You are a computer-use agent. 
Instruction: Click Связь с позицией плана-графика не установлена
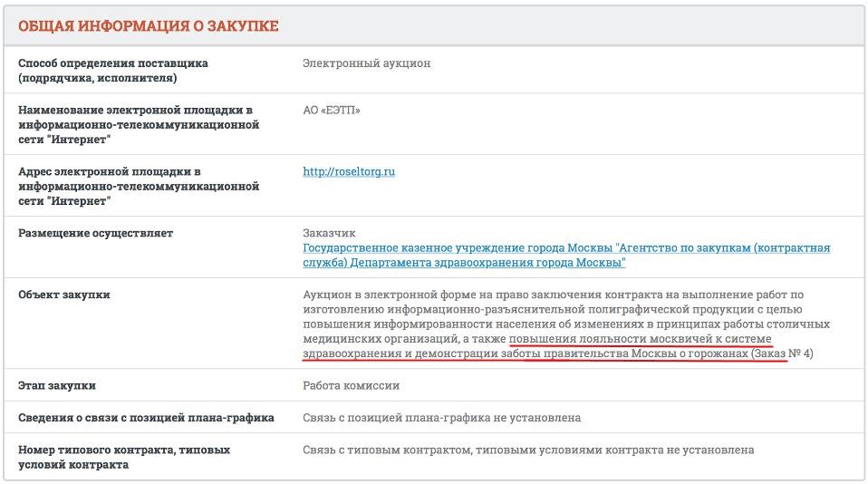(441, 418)
